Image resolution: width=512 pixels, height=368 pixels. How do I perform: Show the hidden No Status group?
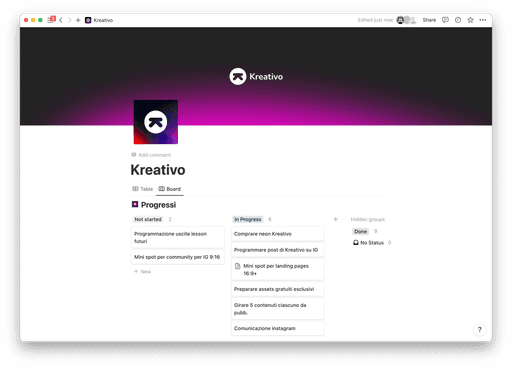[368, 243]
